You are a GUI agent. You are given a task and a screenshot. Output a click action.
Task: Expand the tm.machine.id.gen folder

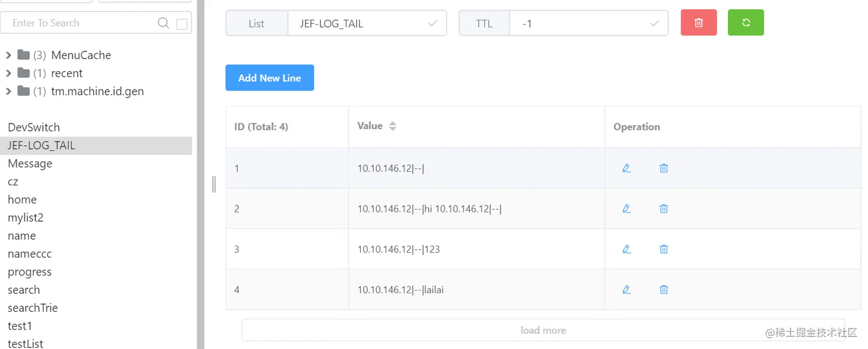pyautogui.click(x=9, y=91)
